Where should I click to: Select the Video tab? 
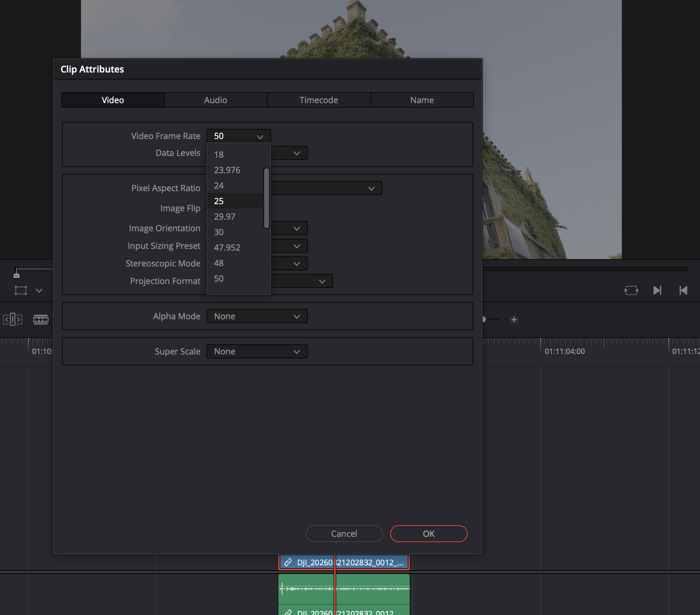pyautogui.click(x=113, y=100)
